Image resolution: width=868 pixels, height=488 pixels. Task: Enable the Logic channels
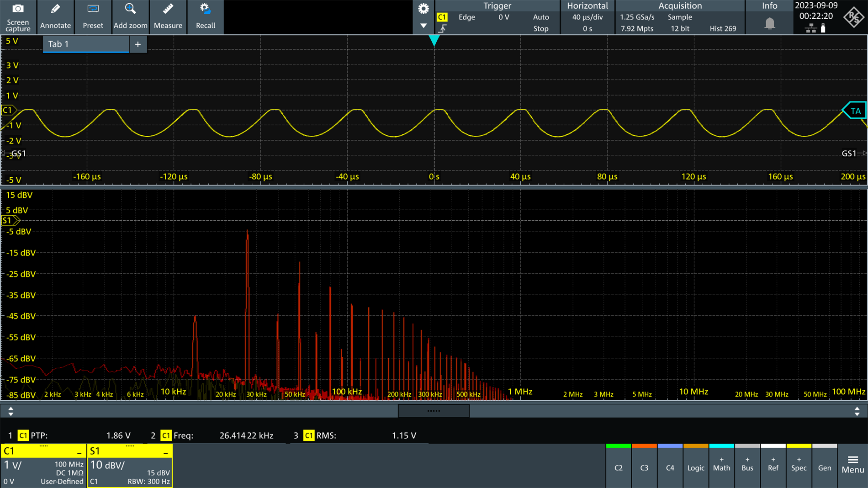click(x=696, y=466)
